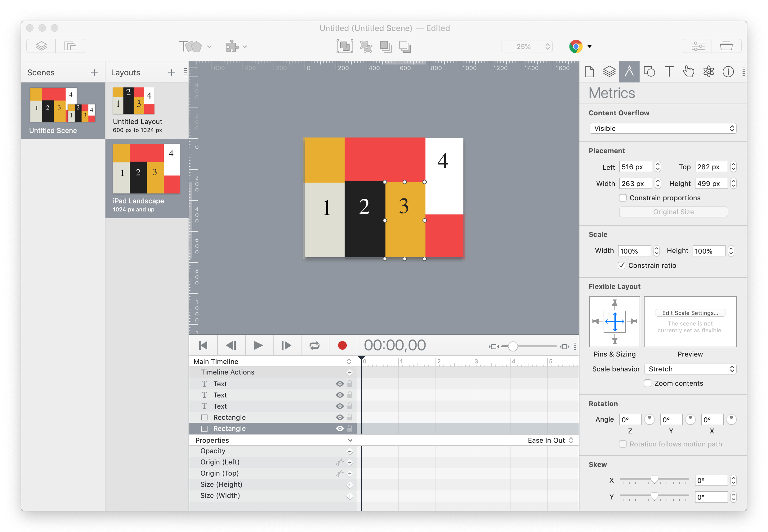Enable Constrain proportions checkbox
The image size is (768, 532).
click(623, 198)
